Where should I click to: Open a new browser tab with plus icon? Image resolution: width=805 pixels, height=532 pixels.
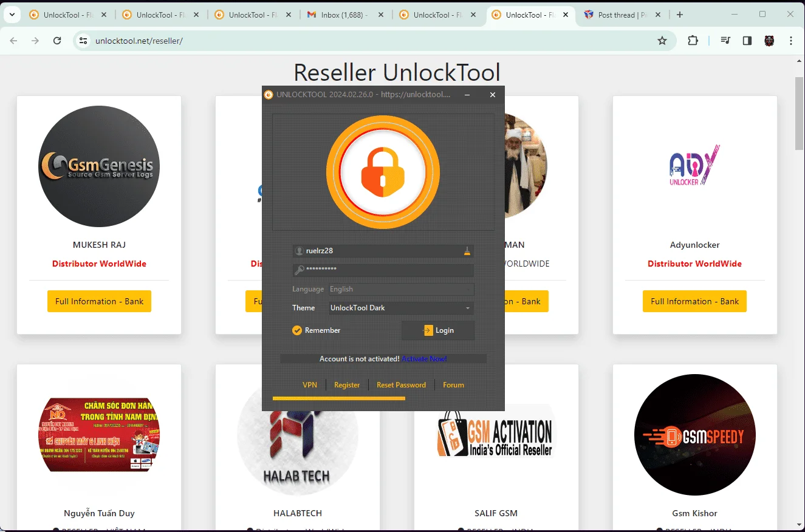(680, 15)
